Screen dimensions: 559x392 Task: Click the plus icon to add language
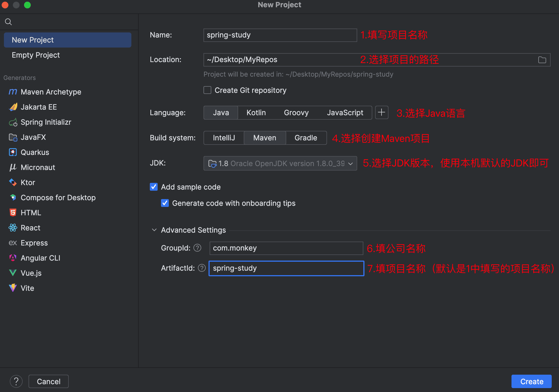point(382,112)
